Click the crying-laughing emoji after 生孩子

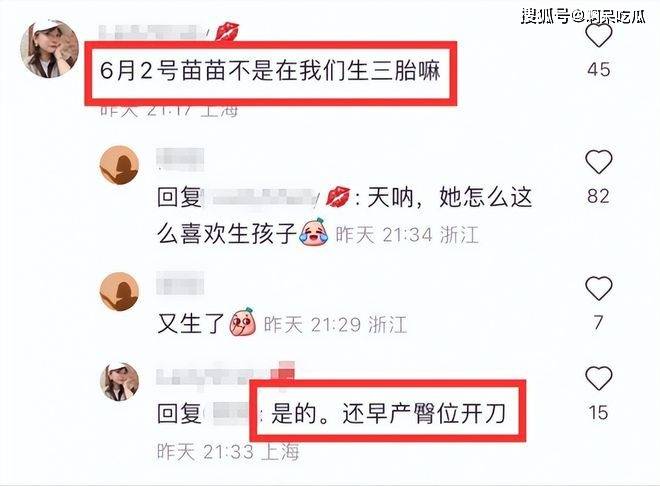314,231
